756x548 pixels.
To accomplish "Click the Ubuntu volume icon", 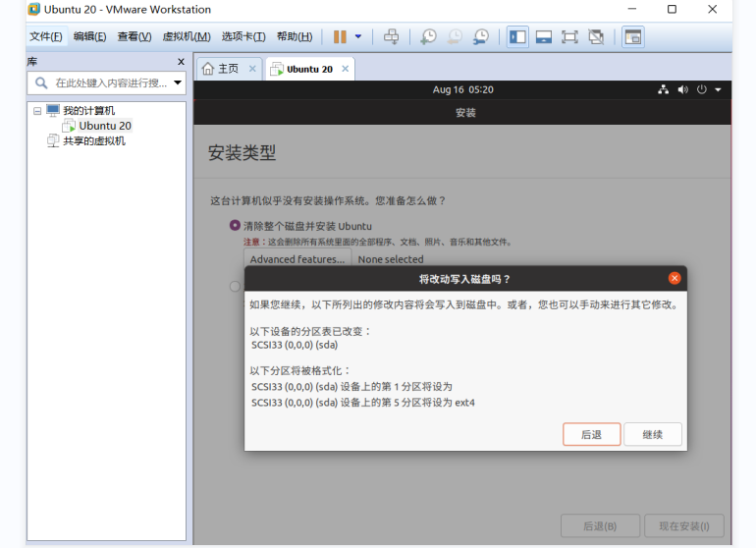I will click(682, 89).
